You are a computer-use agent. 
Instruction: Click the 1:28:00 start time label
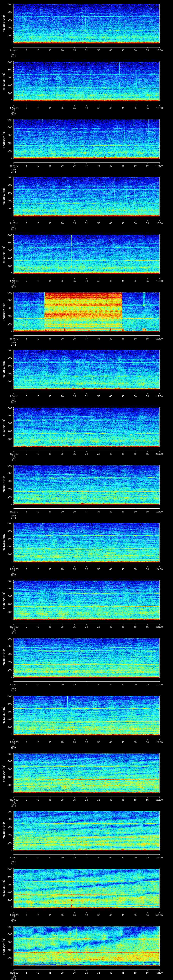(14, 857)
